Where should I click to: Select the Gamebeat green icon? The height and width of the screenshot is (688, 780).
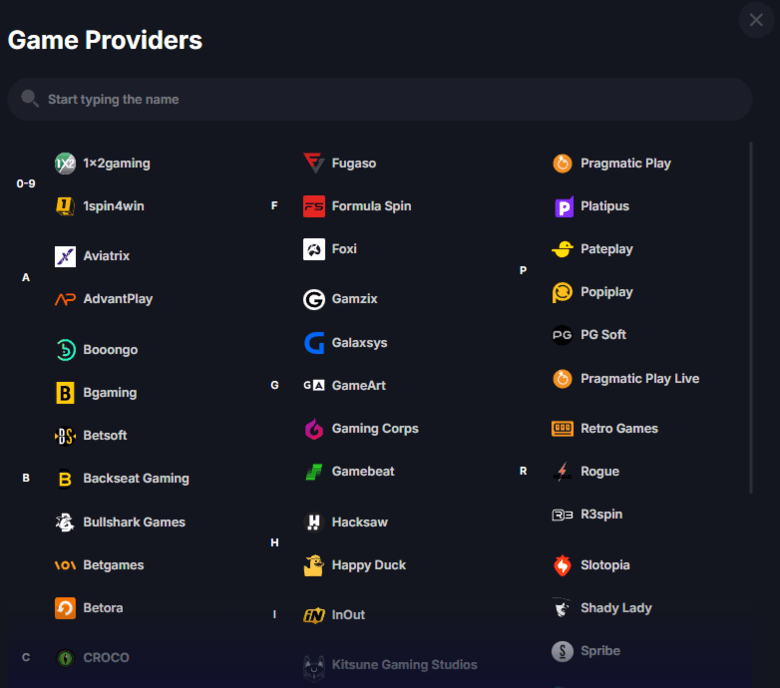coord(314,472)
